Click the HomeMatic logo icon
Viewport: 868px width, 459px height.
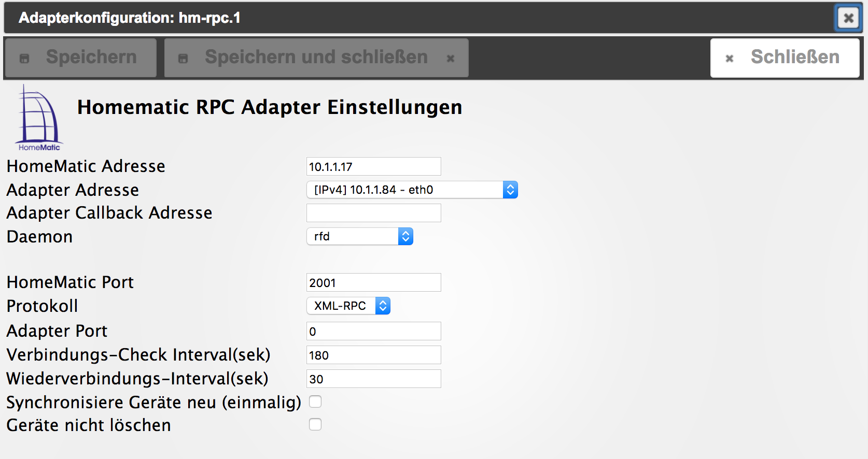tap(39, 118)
